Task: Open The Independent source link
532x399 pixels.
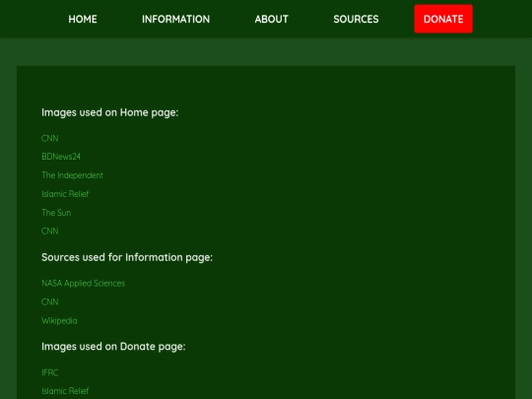Action: [x=72, y=175]
